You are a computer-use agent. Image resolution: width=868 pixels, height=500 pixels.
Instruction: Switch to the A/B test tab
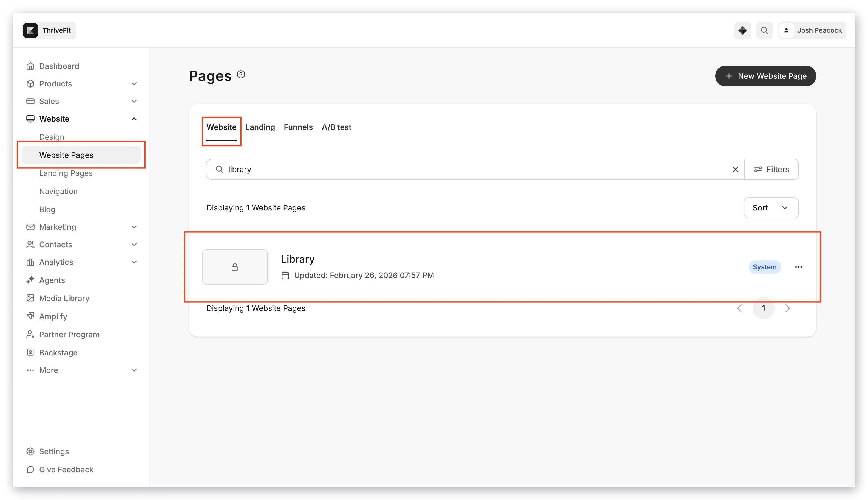(x=336, y=127)
